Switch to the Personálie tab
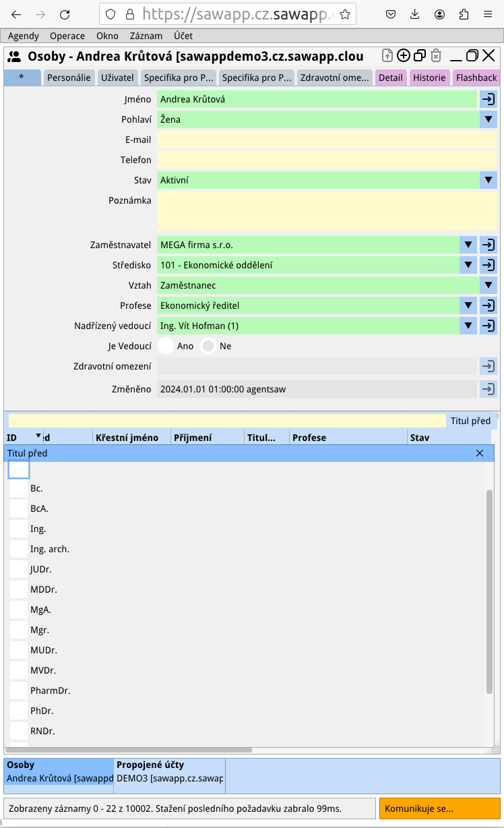 69,78
